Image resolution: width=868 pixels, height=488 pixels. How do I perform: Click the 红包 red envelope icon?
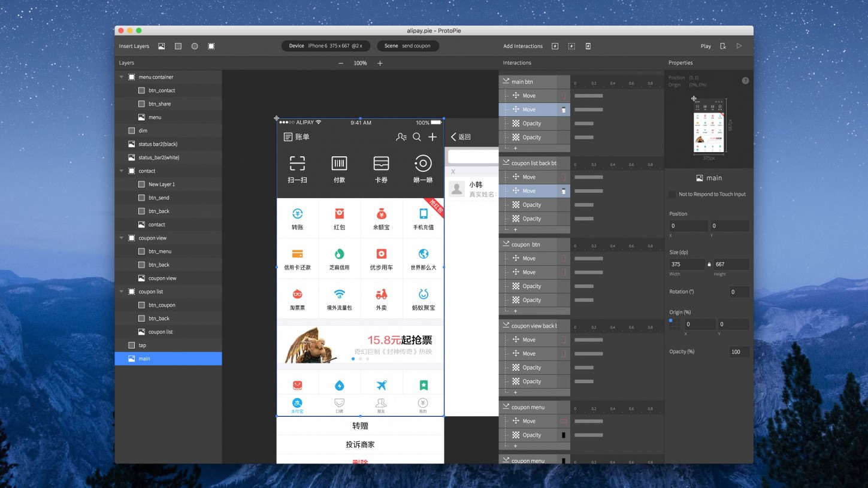339,214
